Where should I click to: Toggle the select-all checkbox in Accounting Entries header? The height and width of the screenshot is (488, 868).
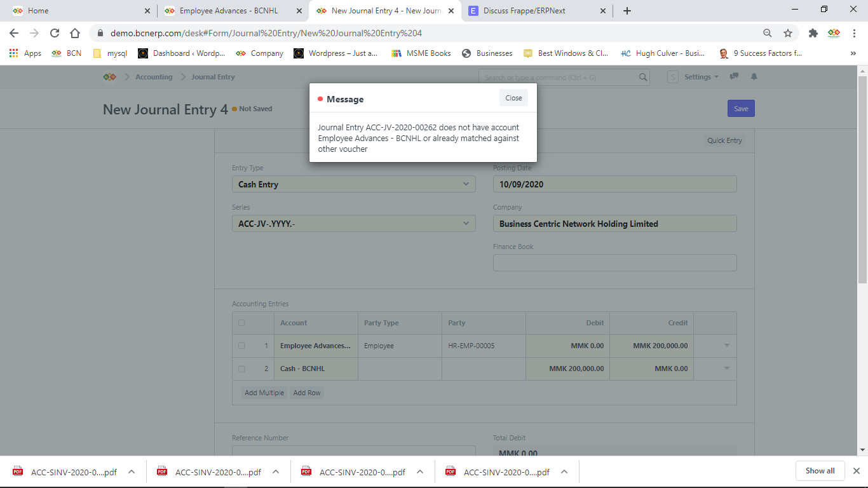point(241,323)
